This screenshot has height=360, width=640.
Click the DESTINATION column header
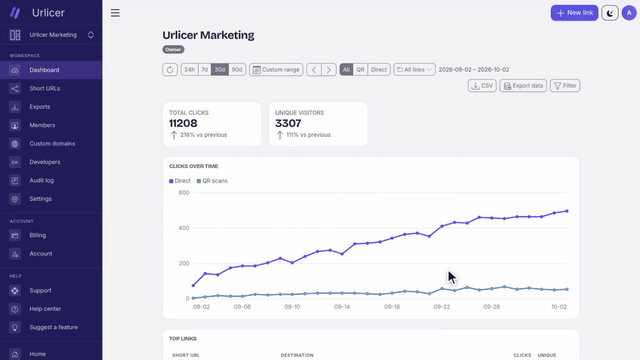pos(297,355)
